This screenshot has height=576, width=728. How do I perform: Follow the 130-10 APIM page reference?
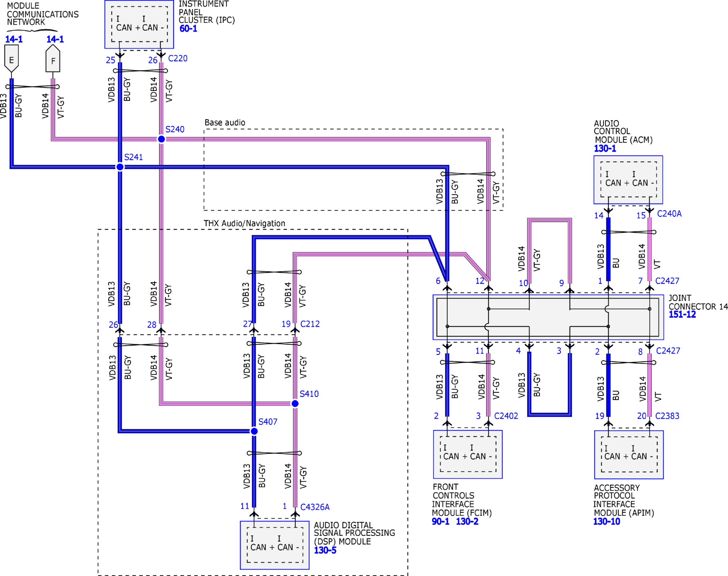(x=607, y=522)
